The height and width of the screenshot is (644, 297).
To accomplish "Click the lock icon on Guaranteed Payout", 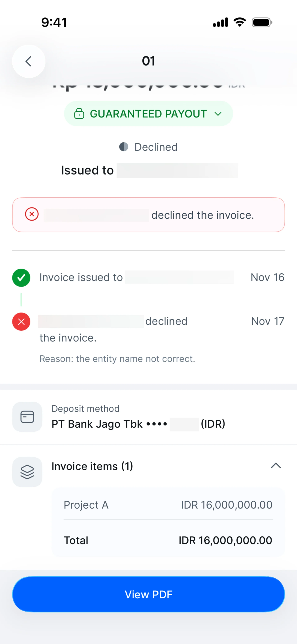I will pyautogui.click(x=79, y=114).
